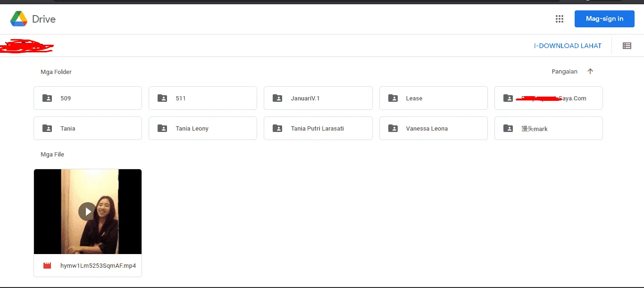Open the Tania Leony folder

pyautogui.click(x=203, y=128)
